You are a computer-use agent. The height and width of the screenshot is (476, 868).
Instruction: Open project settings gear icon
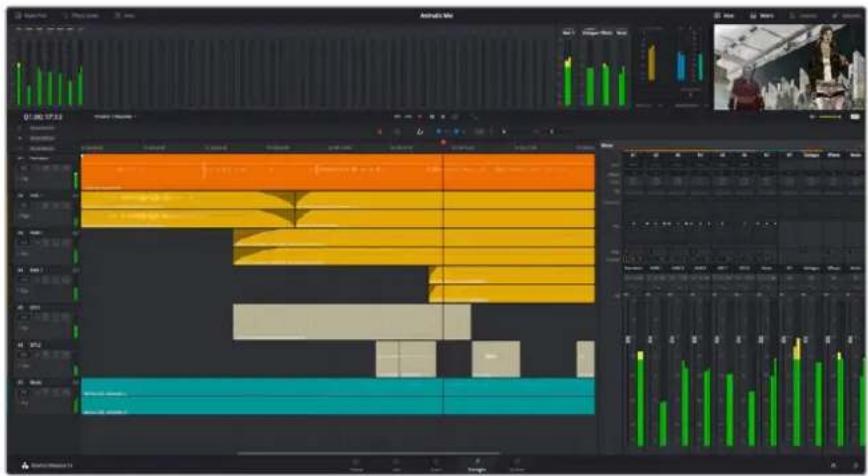pos(856,465)
